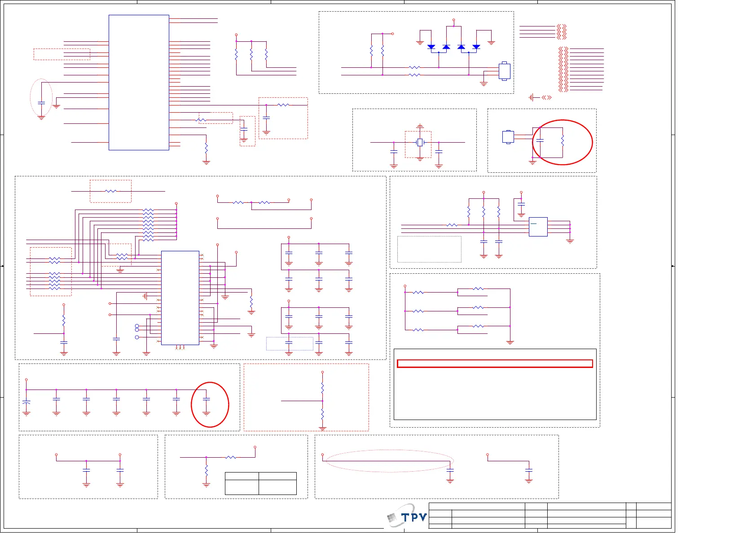Click the large blue IC rectangle at the schematic's top
This screenshot has height=534, width=756.
[139, 83]
